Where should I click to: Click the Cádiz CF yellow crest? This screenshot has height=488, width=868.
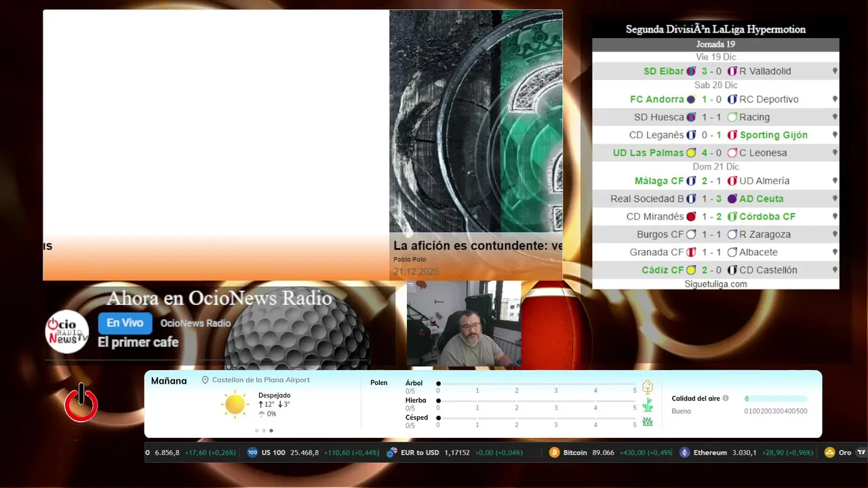(691, 270)
